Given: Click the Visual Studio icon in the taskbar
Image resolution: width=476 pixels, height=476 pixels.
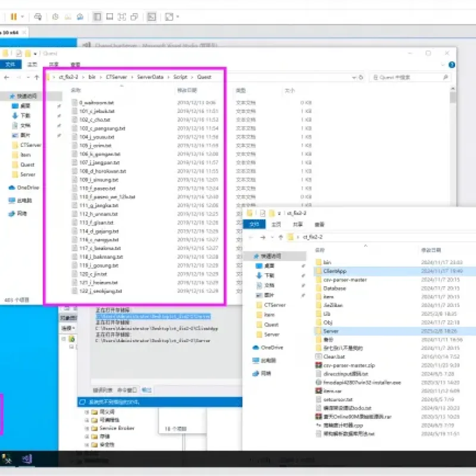Looking at the screenshot, I should (x=27, y=459).
